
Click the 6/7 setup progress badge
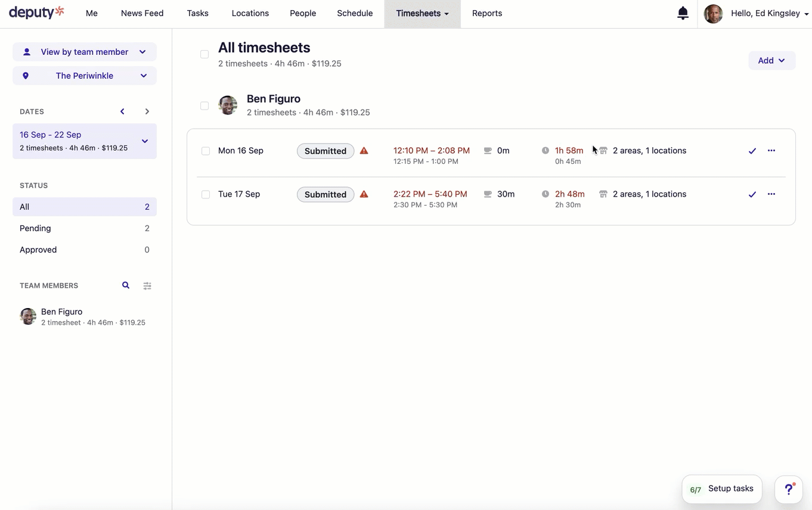coord(696,490)
